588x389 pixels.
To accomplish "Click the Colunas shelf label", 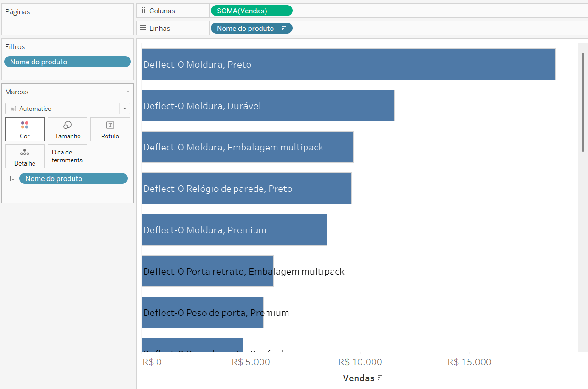I will [162, 11].
